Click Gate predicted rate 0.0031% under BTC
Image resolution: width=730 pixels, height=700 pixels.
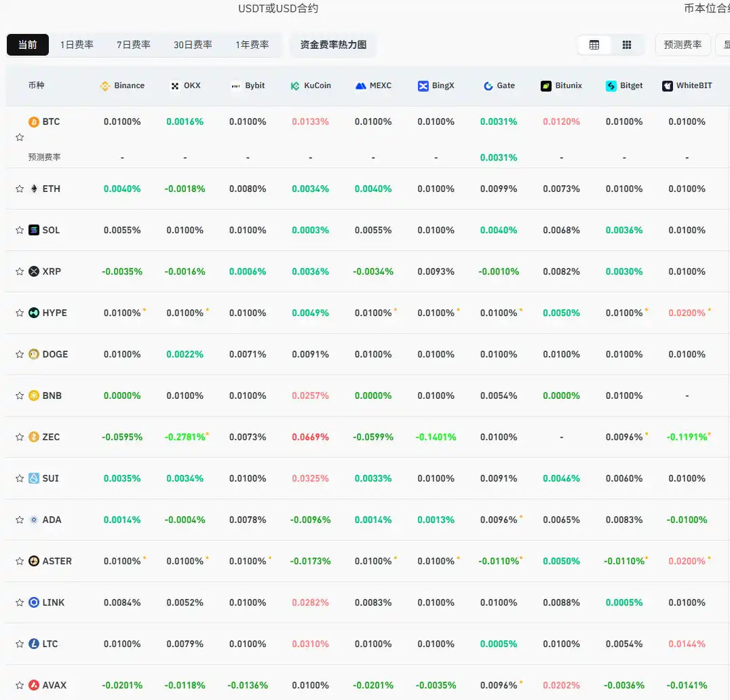click(499, 158)
